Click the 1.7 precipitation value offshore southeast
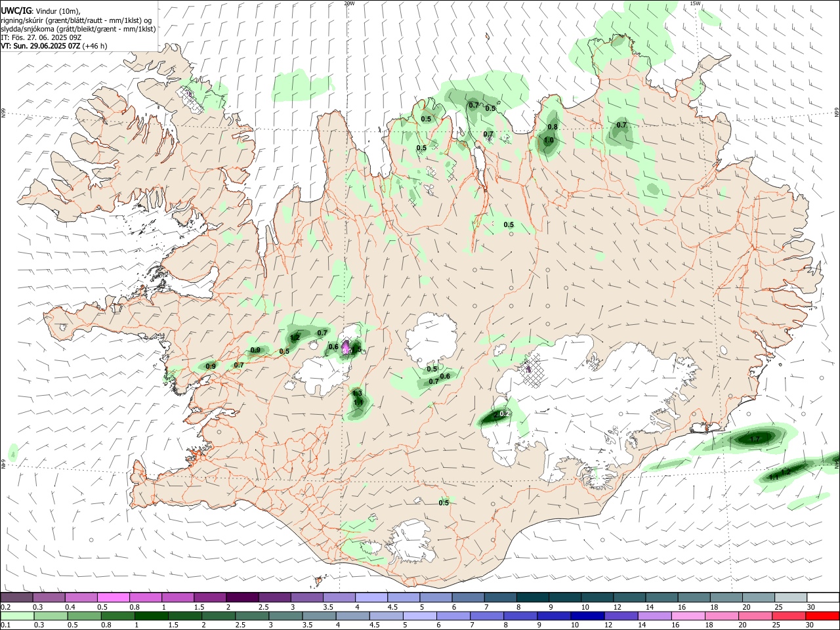 pos(755,438)
